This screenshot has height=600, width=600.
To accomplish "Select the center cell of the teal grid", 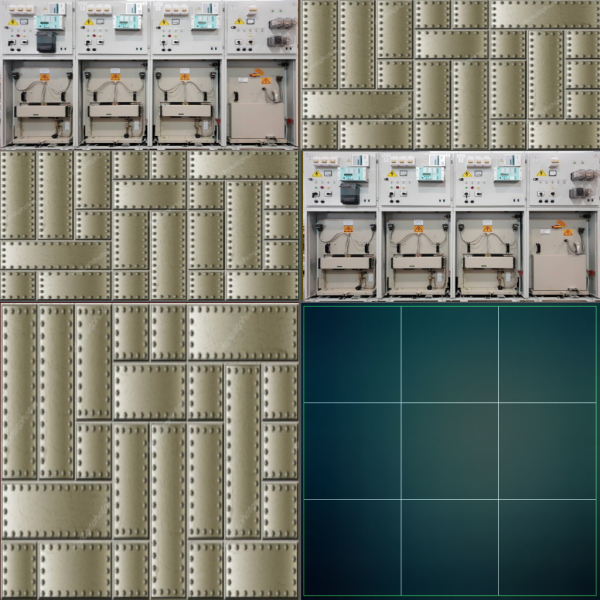I will [x=450, y=451].
